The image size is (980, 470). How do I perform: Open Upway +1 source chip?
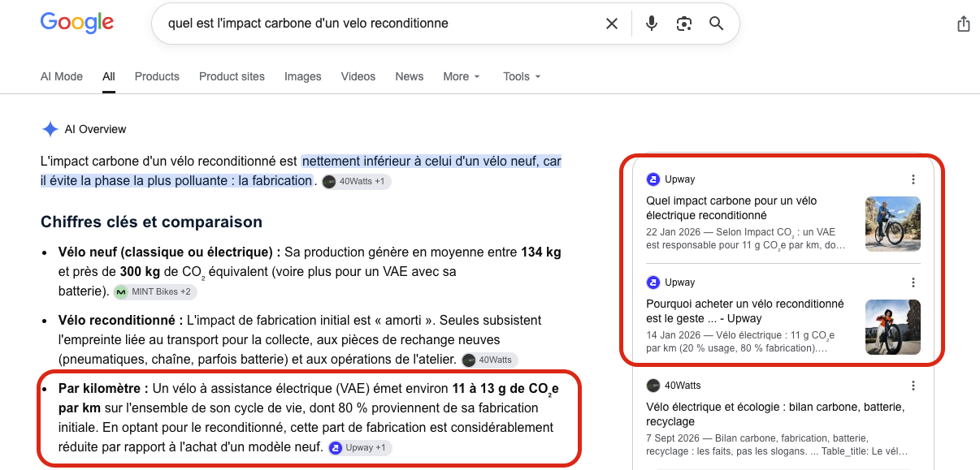tap(360, 447)
